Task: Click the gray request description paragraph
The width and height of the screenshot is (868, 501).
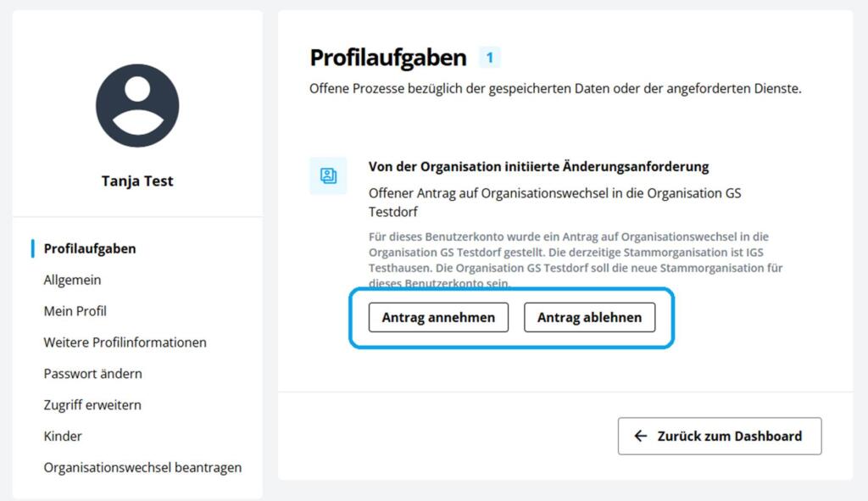Action: (x=576, y=259)
